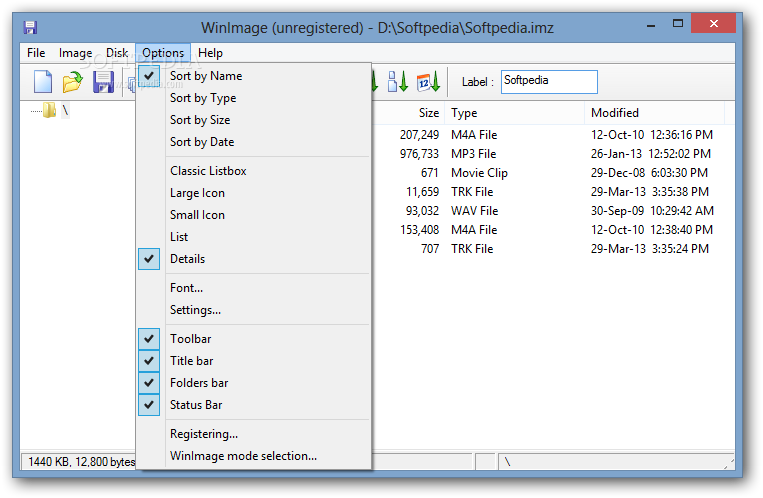Image resolution: width=763 pixels, height=498 pixels.
Task: Open the Font... dialog
Action: click(253, 288)
